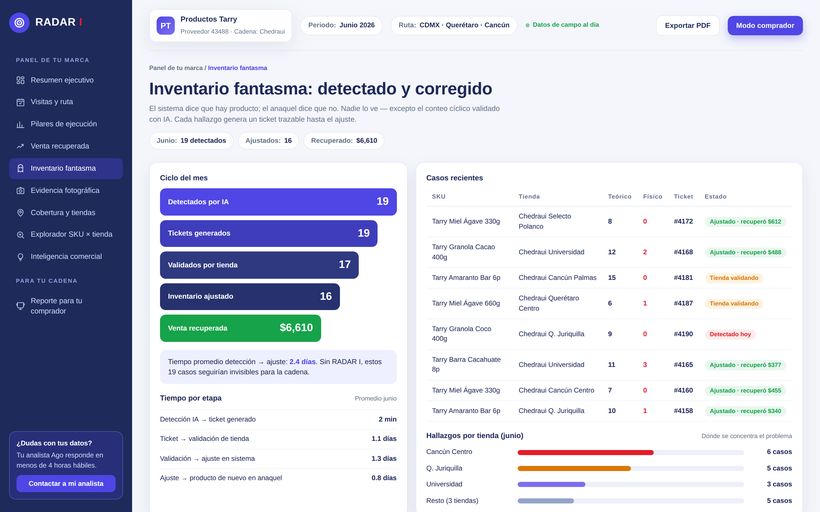Click Contactar a mi analista button
Viewport: 820px width, 512px height.
click(66, 483)
